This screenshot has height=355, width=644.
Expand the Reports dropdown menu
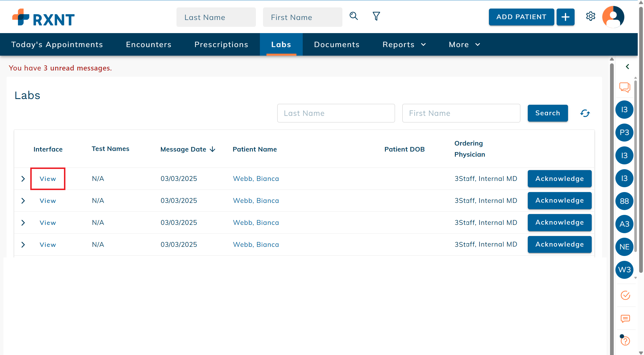(404, 45)
